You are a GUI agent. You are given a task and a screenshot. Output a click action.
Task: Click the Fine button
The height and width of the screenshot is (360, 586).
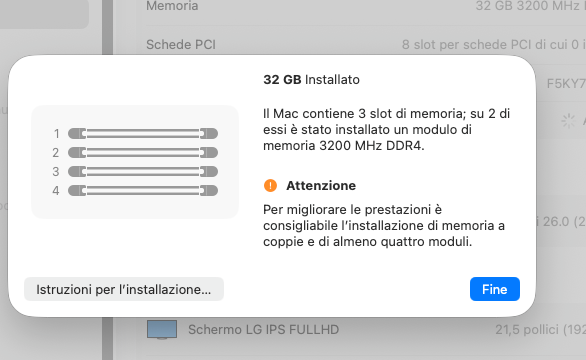point(494,289)
